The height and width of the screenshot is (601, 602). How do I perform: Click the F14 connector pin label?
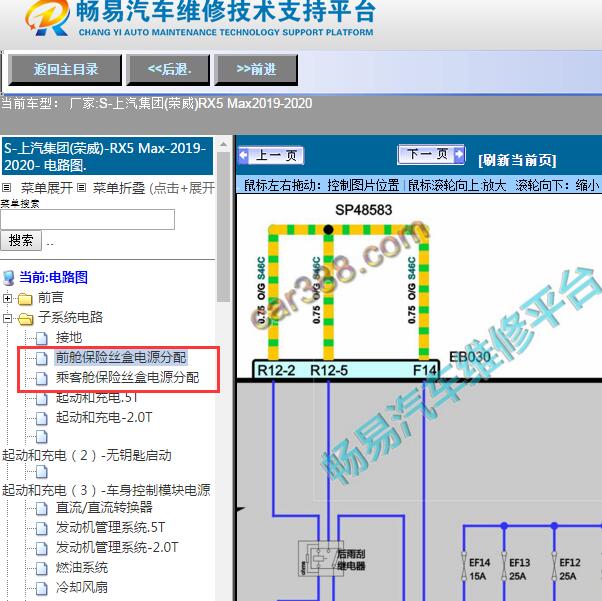coord(425,370)
